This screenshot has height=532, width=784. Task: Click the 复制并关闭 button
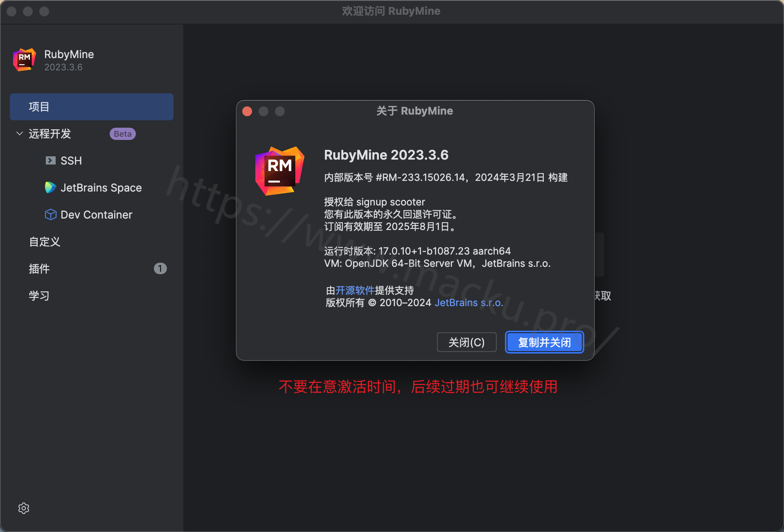coord(544,342)
